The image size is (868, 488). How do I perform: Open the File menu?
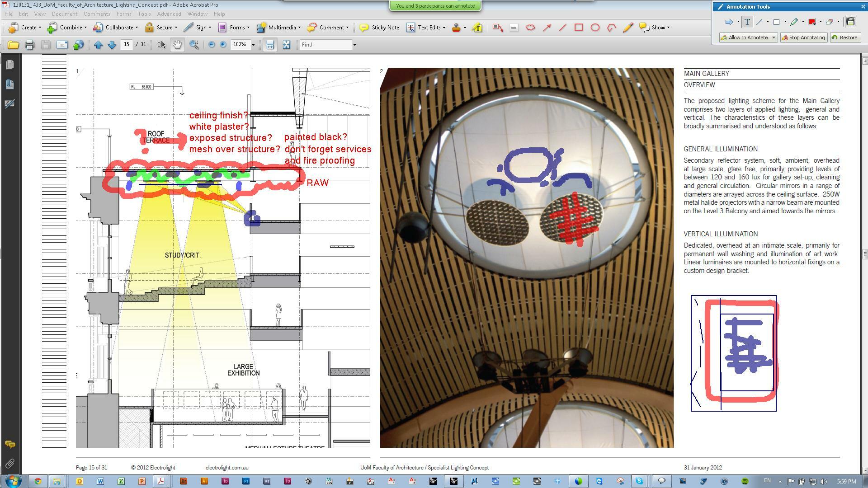point(9,14)
